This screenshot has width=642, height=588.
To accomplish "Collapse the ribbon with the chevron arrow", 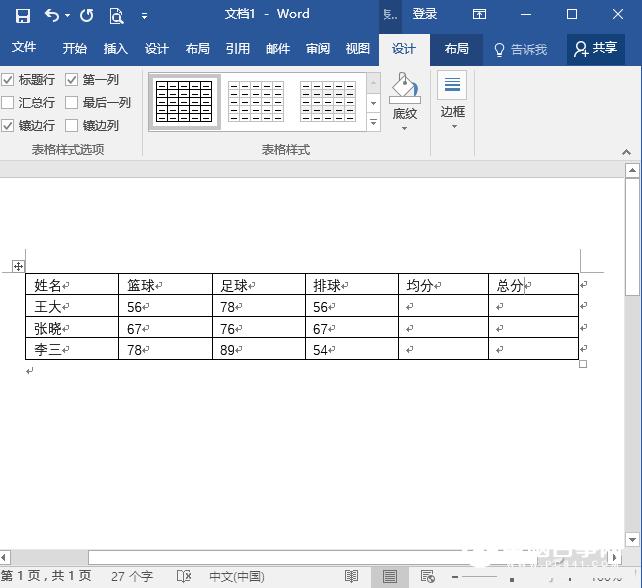I will [626, 152].
